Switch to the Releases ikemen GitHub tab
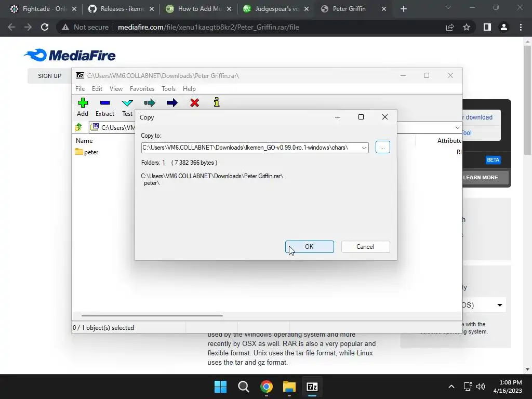This screenshot has width=532, height=399. click(x=121, y=9)
